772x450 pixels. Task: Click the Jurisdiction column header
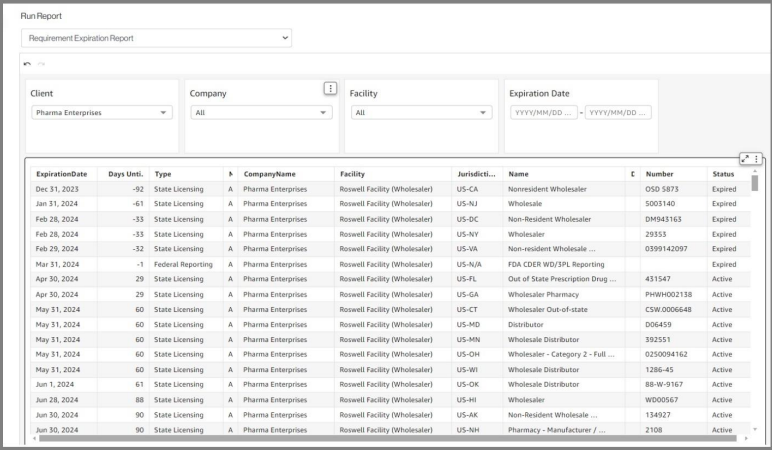pyautogui.click(x=476, y=174)
